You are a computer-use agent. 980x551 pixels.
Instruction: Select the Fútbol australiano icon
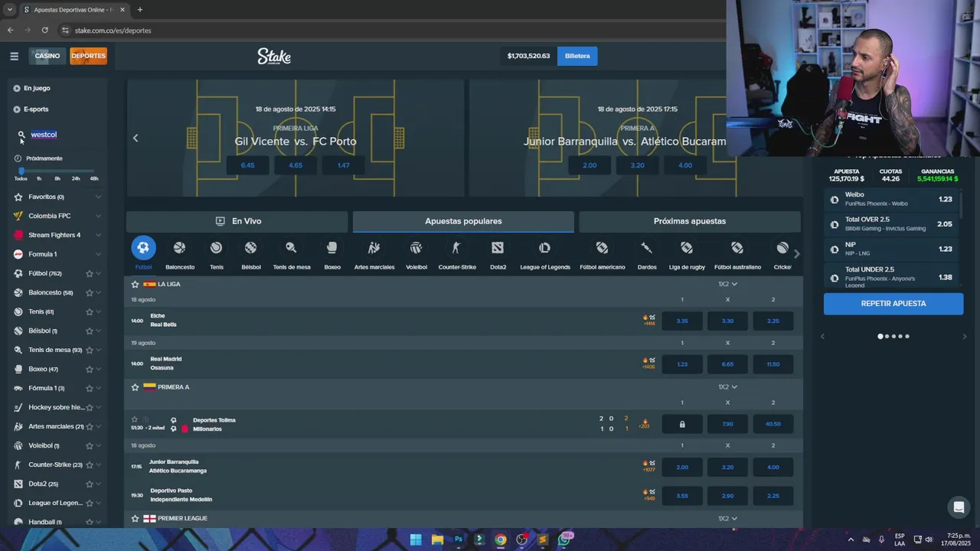(737, 248)
